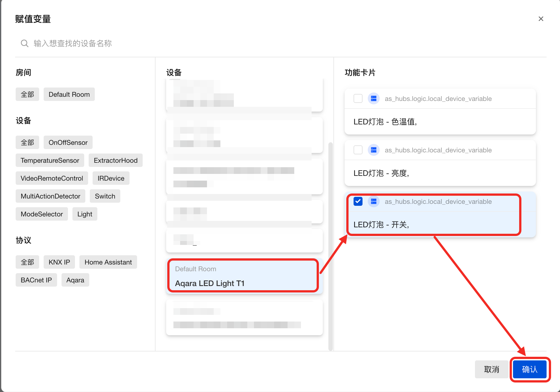Click the search magnifier icon
Image resolution: width=560 pixels, height=392 pixels.
click(x=25, y=43)
